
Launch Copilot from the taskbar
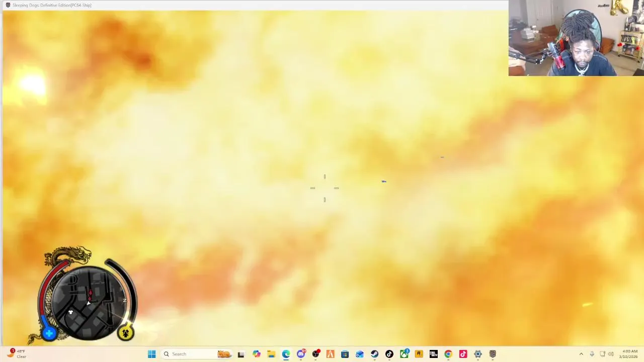(256, 354)
